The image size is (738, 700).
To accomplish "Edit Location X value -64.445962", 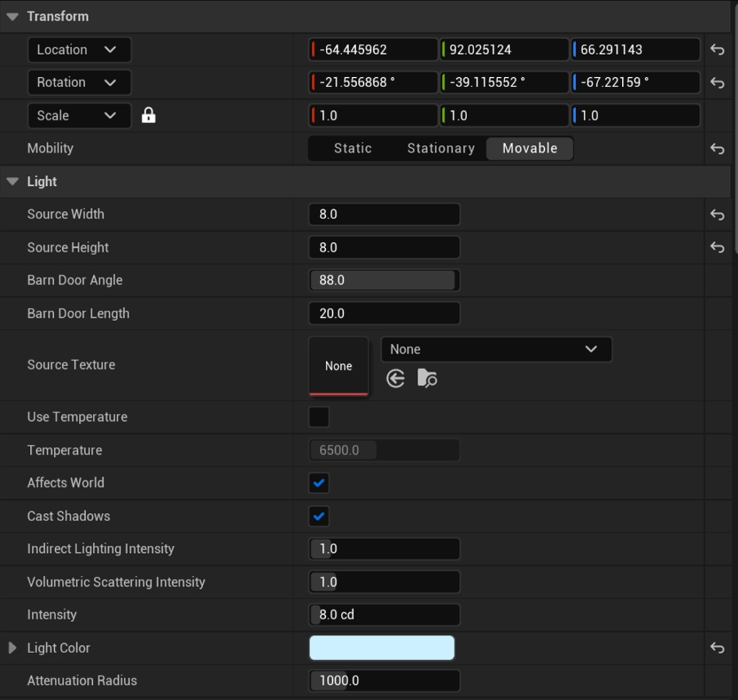I will tap(373, 50).
